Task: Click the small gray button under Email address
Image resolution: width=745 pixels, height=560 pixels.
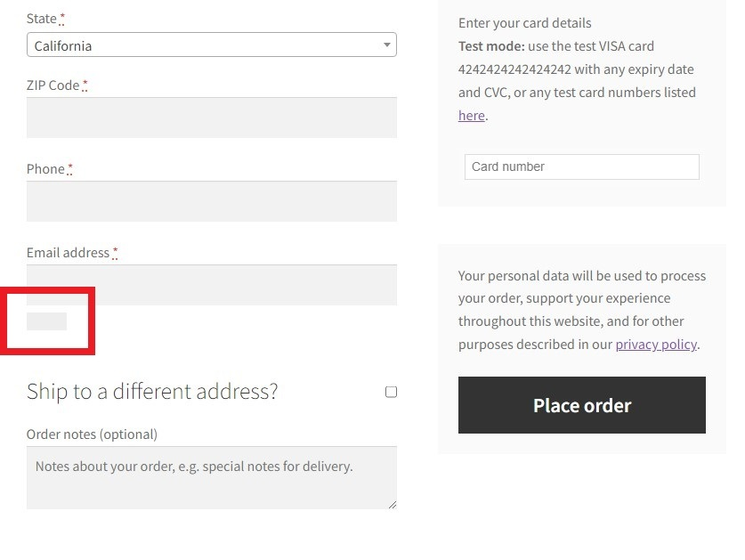Action: [47, 321]
